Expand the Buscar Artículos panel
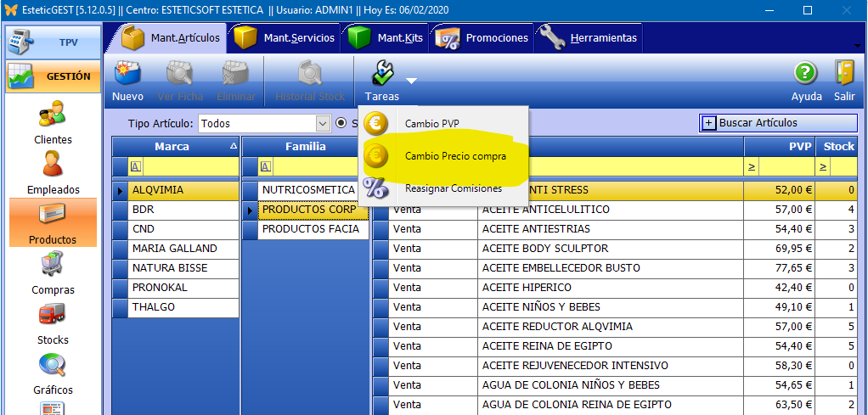868x415 pixels. click(x=709, y=123)
